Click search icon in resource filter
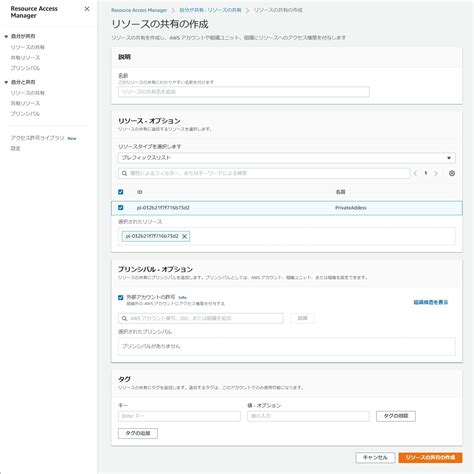The height and width of the screenshot is (474, 474). (x=124, y=173)
